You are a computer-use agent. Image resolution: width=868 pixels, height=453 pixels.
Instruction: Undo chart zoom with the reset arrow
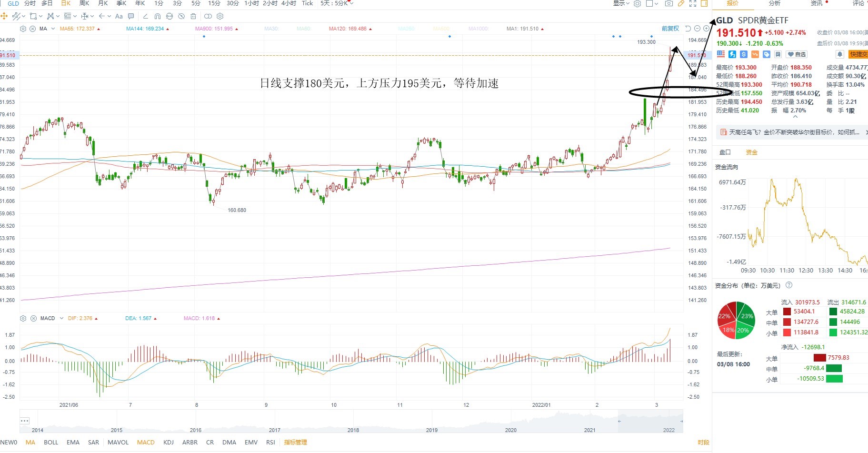click(688, 29)
